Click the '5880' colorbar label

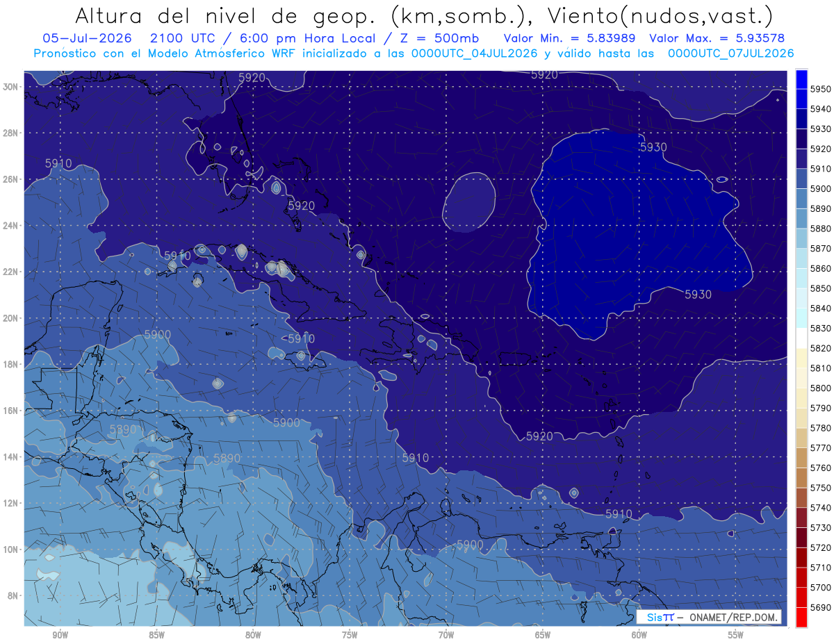[x=821, y=229]
